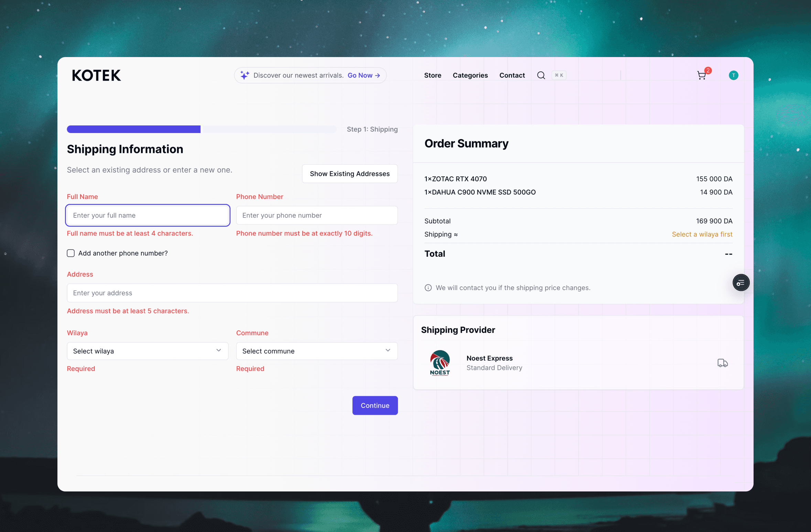Click the 14 900 DA price

pos(716,192)
